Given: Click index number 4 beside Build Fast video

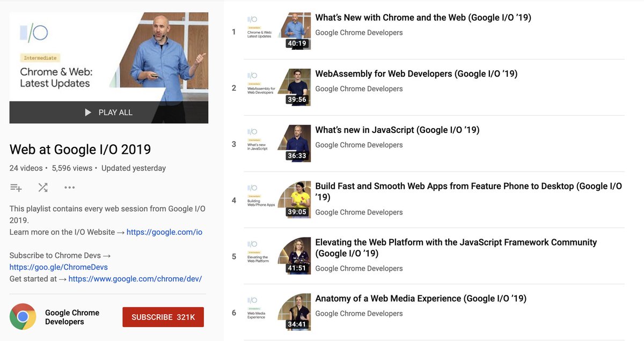Looking at the screenshot, I should [x=234, y=201].
